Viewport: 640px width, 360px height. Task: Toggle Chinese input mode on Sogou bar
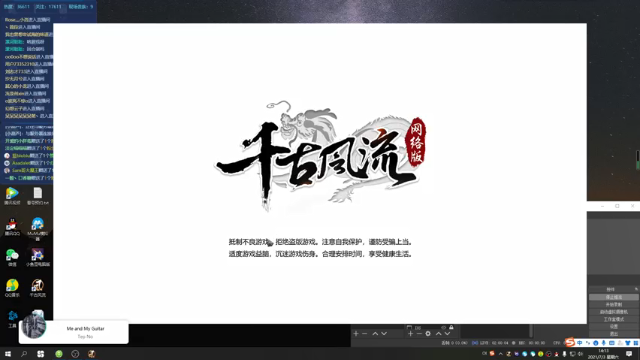(580, 343)
